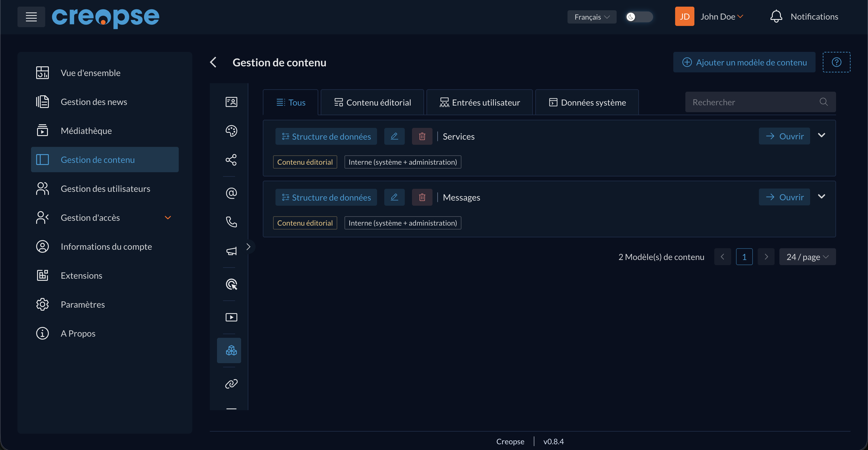Screen dimensions: 868x450
Task: Click the back arrow beside Gestion de contenu
Action: (x=213, y=62)
